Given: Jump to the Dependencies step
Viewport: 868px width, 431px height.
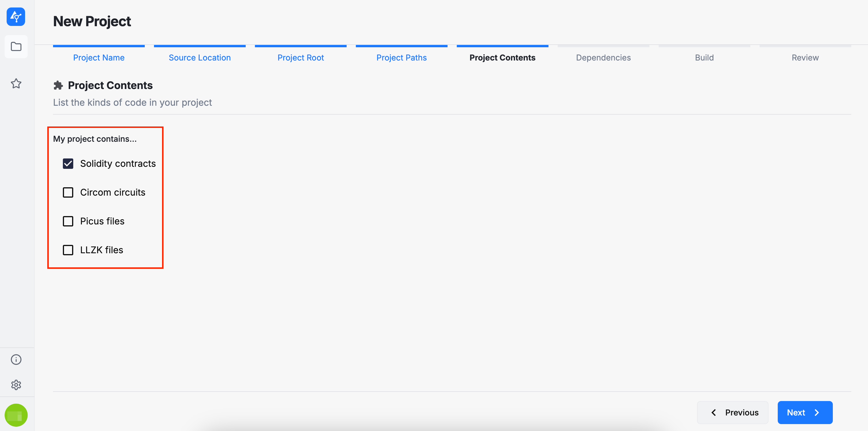Looking at the screenshot, I should [x=603, y=58].
